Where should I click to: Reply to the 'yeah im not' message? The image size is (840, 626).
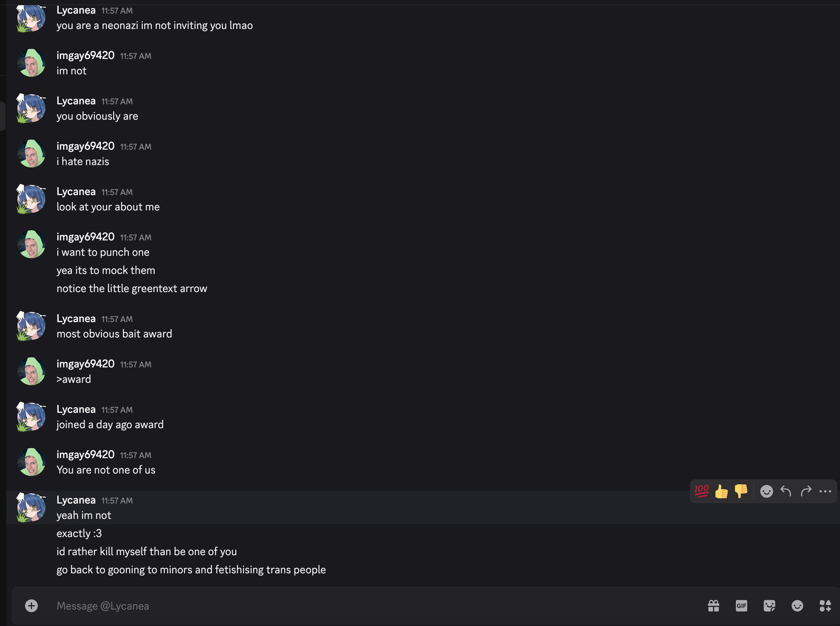(x=786, y=491)
